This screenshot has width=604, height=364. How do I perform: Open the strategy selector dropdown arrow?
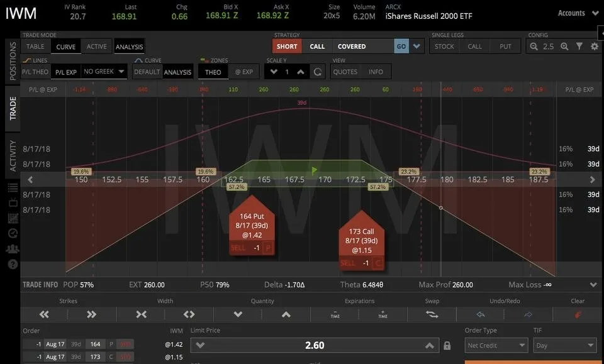(417, 47)
